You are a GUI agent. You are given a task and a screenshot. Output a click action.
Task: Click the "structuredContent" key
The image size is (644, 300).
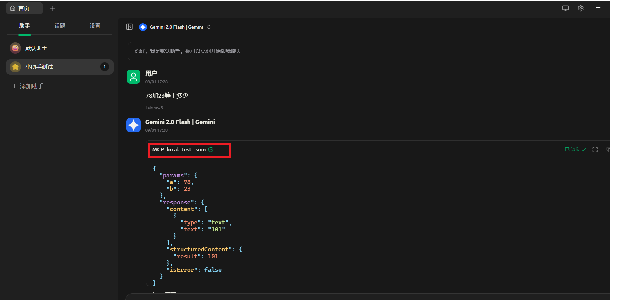199,249
